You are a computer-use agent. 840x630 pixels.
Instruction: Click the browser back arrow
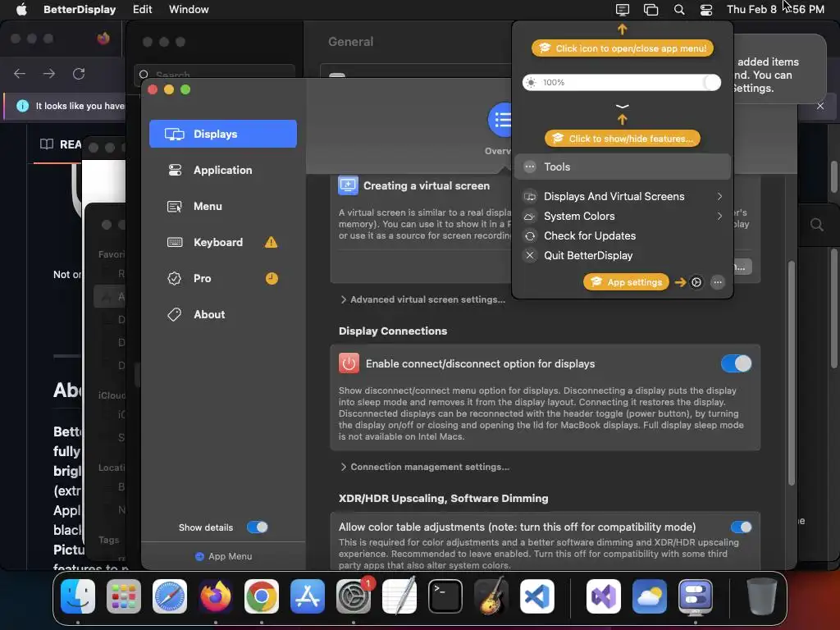[x=20, y=73]
